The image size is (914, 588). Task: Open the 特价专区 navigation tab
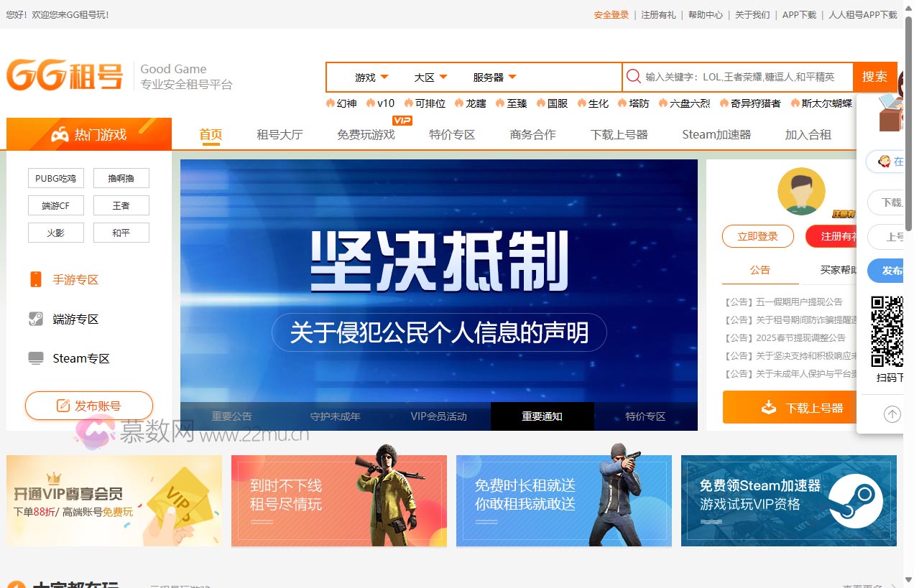pyautogui.click(x=452, y=134)
